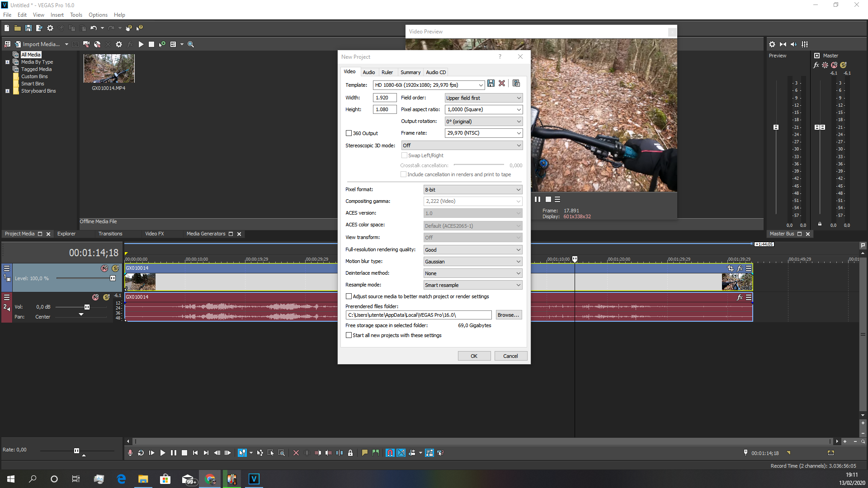Click the Record microphone icon in transport bar
Viewport: 868px width, 488px height.
pos(130,453)
